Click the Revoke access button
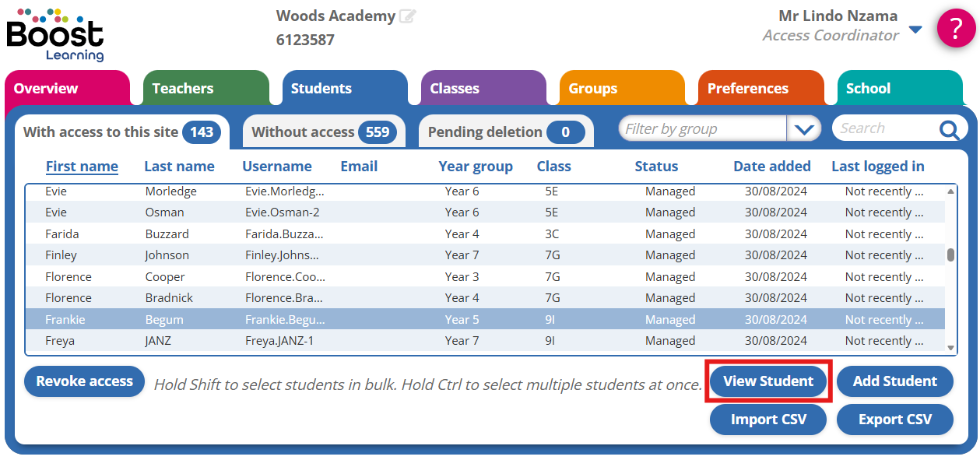 (x=84, y=381)
